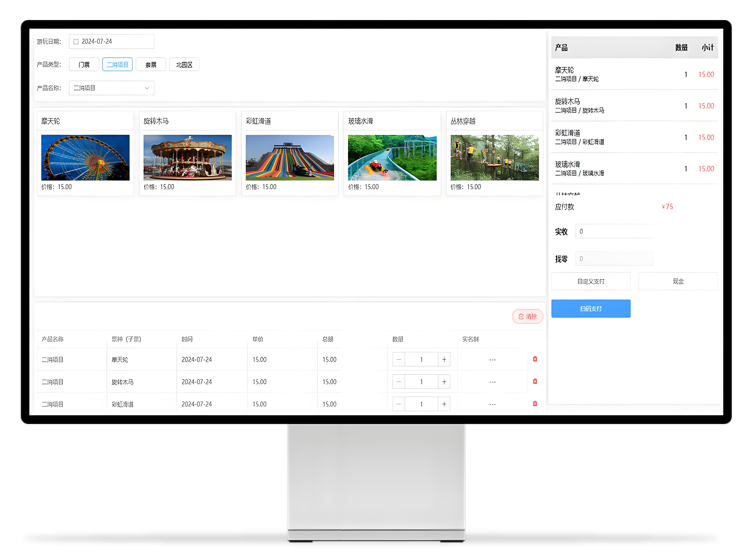Click the 票种 (子票) column header
This screenshot has width=752, height=560.
126,339
